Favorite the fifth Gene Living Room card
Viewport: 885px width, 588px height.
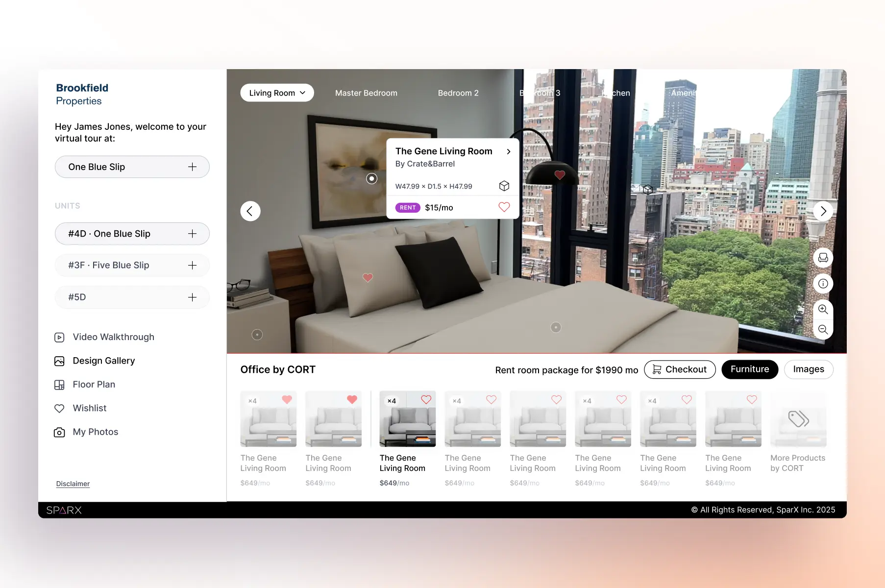tap(557, 399)
